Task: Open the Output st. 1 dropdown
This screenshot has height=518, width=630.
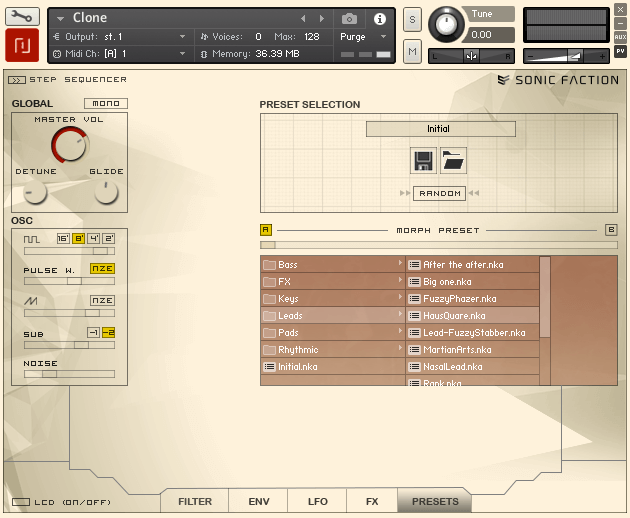Action: 182,37
